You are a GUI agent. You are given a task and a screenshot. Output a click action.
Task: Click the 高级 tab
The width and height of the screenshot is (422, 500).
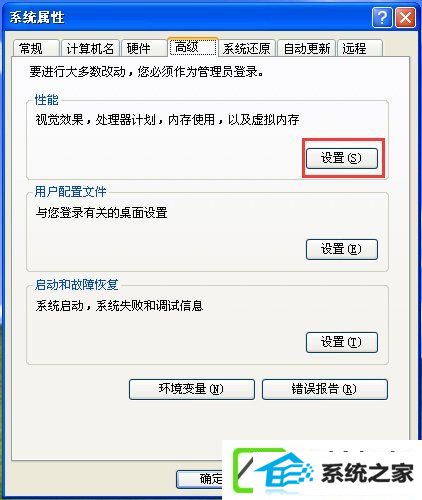193,47
